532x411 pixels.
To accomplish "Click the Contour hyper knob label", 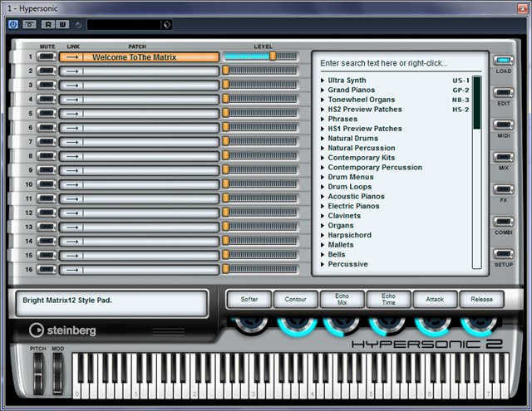I will pyautogui.click(x=296, y=299).
